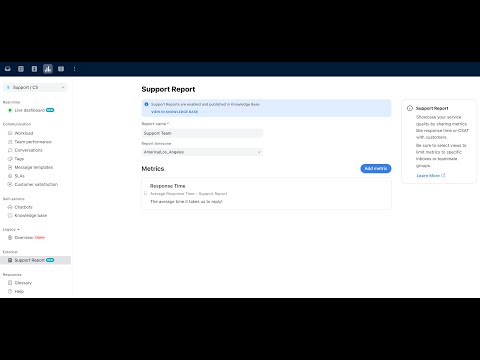Click the lightbulb icon beside Support Report tip
This screenshot has width=480, height=360.
410,108
